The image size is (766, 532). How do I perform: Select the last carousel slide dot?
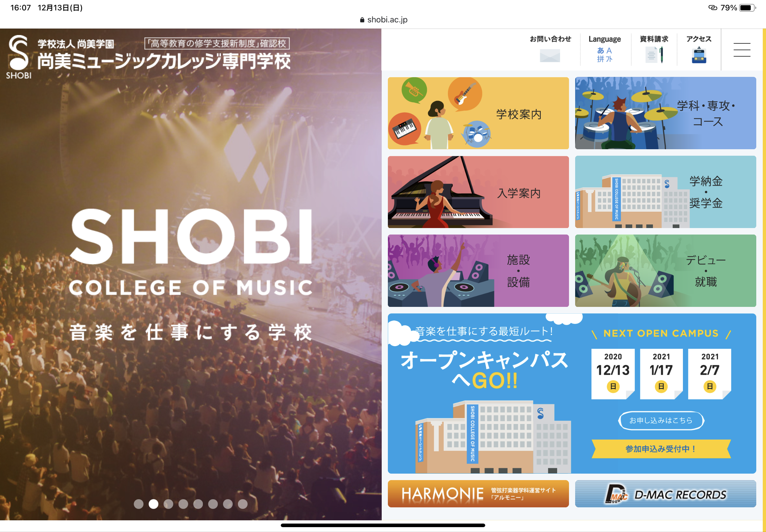pyautogui.click(x=242, y=504)
